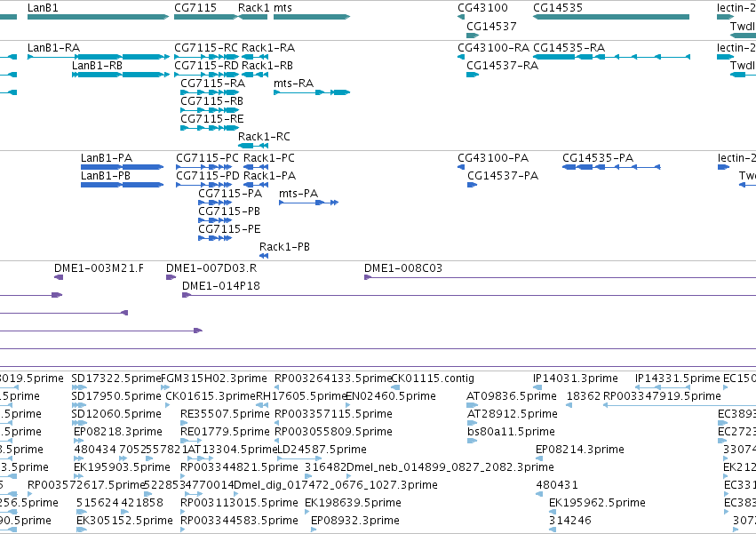Click transcript CG43100-RA
The width and height of the screenshot is (756, 534).
coord(461,57)
